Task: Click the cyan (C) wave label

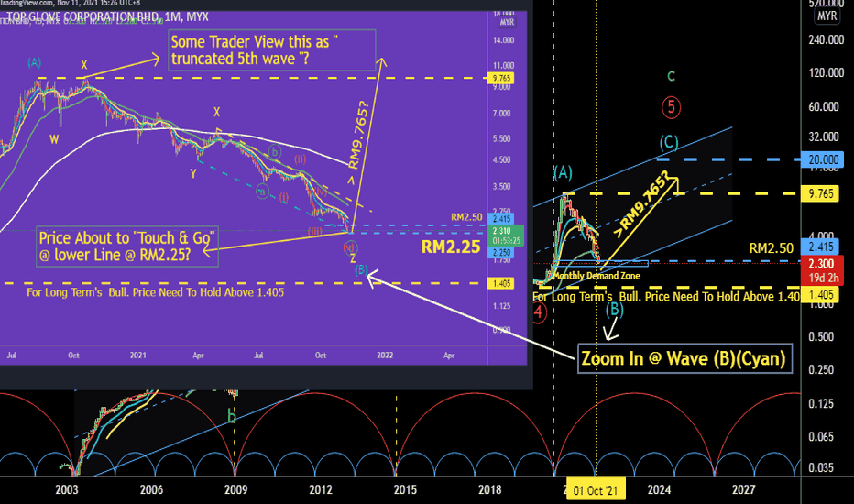Action: click(669, 143)
